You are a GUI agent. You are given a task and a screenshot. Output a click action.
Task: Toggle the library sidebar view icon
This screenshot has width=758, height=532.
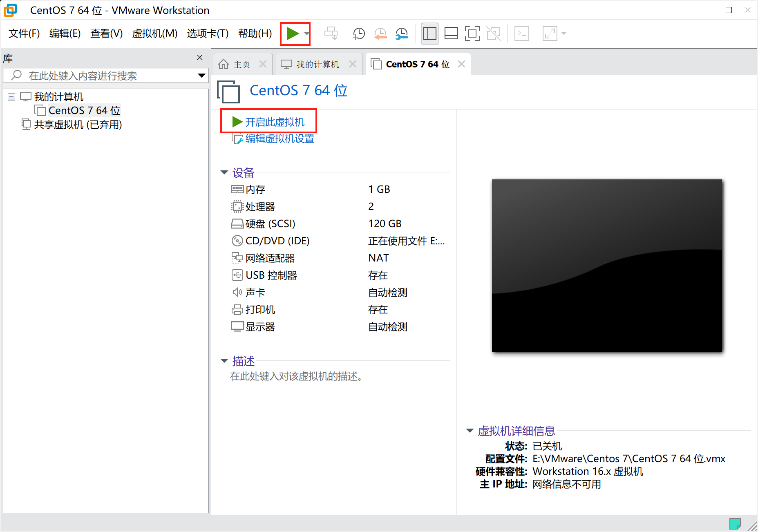429,34
